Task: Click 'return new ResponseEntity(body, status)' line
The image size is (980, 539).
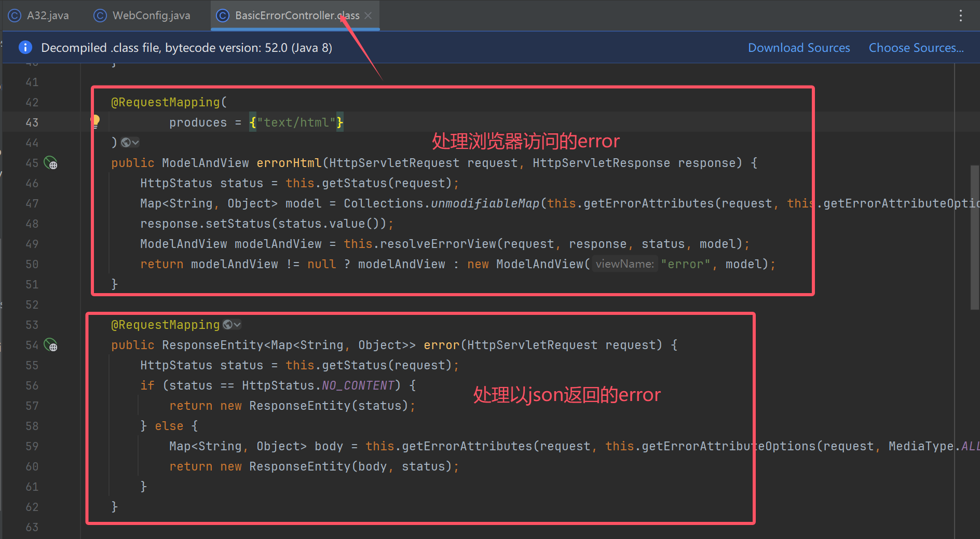Action: [314, 466]
